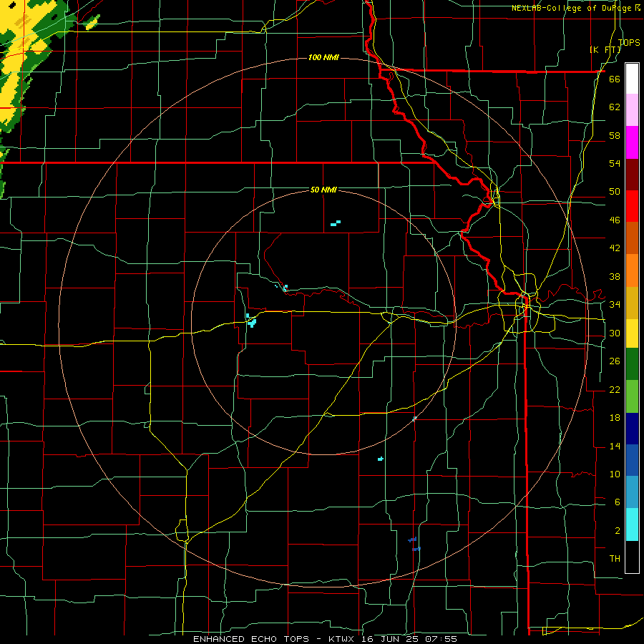Click the dark green legend band
Image resolution: width=644 pixels, height=644 pixels.
click(632, 364)
